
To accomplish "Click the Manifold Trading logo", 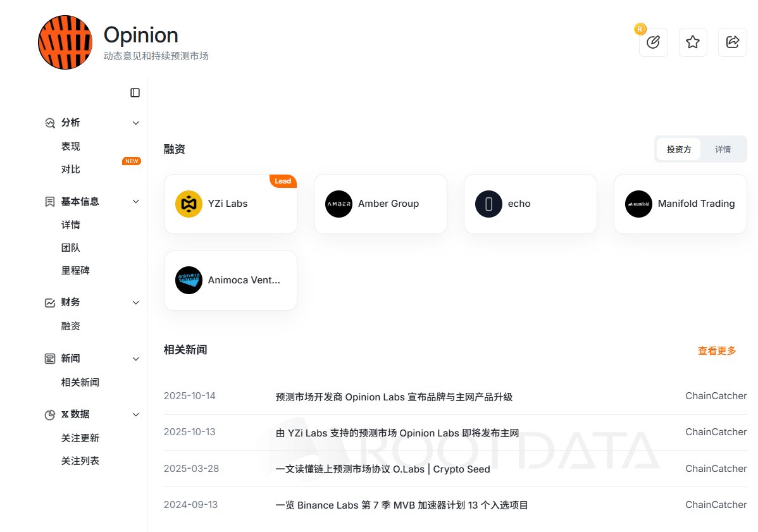I will click(638, 204).
